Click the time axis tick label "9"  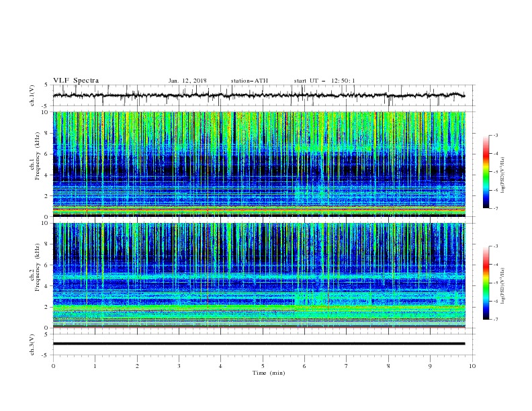pos(430,366)
